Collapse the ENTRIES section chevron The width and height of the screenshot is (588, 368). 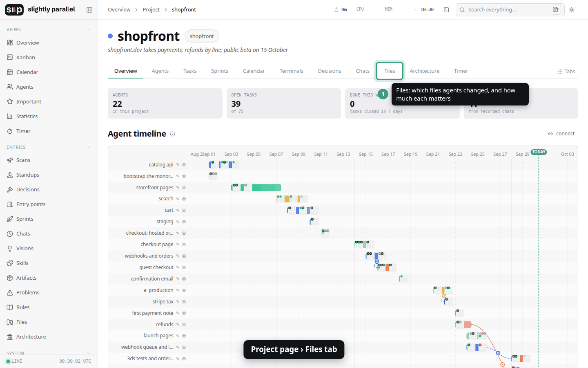pos(89,147)
